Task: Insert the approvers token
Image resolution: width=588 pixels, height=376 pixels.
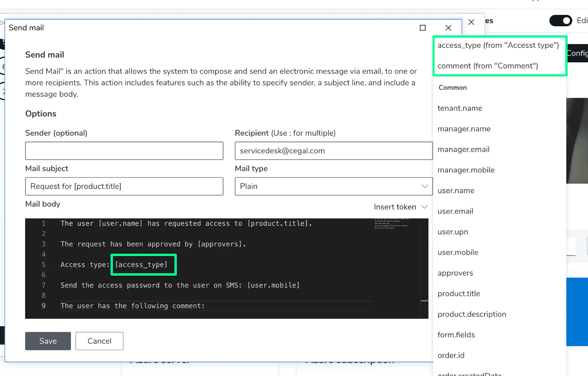Action: click(455, 273)
